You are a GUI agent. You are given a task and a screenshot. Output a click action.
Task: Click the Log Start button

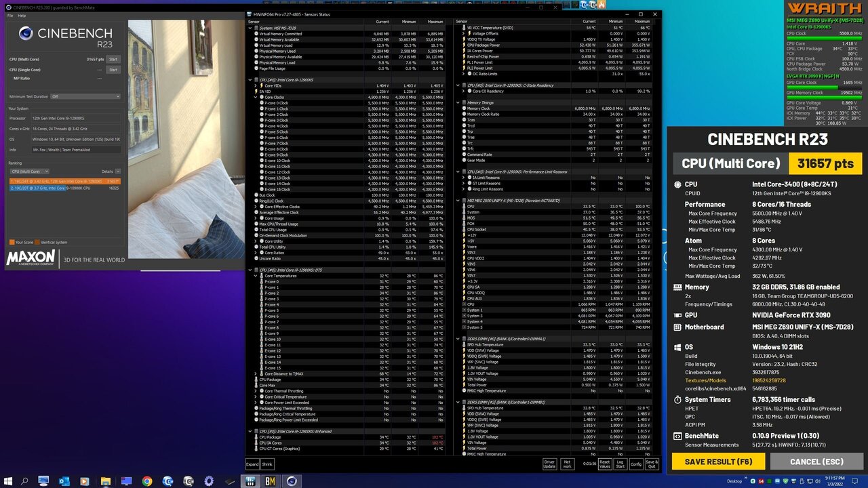(620, 464)
